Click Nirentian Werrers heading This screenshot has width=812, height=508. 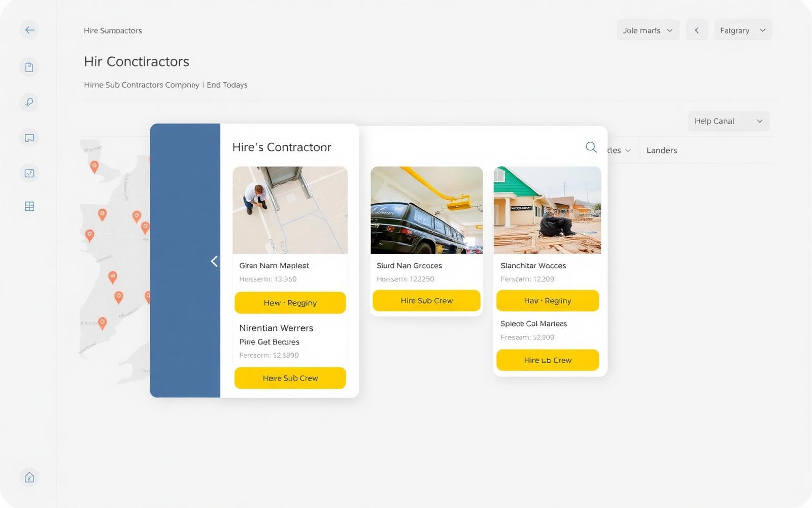tap(276, 328)
